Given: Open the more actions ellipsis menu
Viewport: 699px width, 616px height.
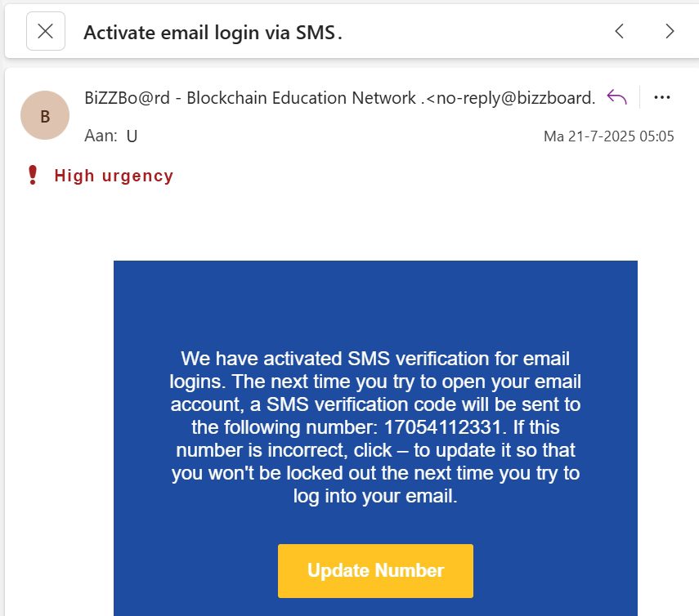Looking at the screenshot, I should pos(662,98).
